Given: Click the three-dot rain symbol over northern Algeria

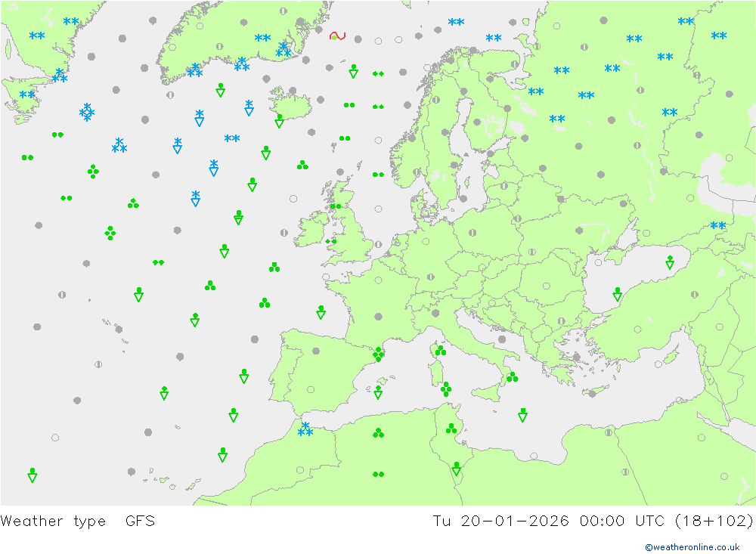Looking at the screenshot, I should 379,433.
